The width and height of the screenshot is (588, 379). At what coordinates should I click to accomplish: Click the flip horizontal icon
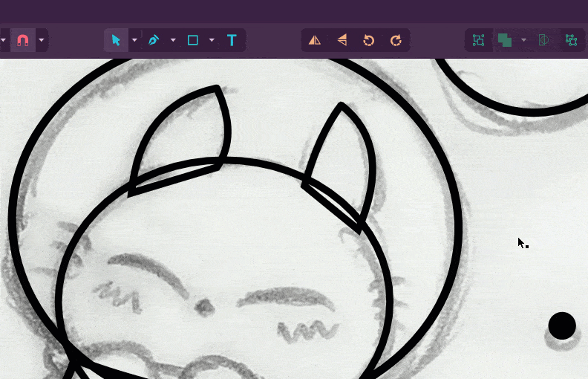pyautogui.click(x=315, y=40)
